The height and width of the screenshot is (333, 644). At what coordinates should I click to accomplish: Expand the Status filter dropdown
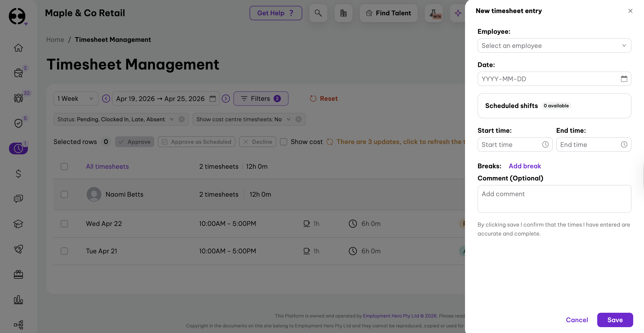[x=172, y=119]
